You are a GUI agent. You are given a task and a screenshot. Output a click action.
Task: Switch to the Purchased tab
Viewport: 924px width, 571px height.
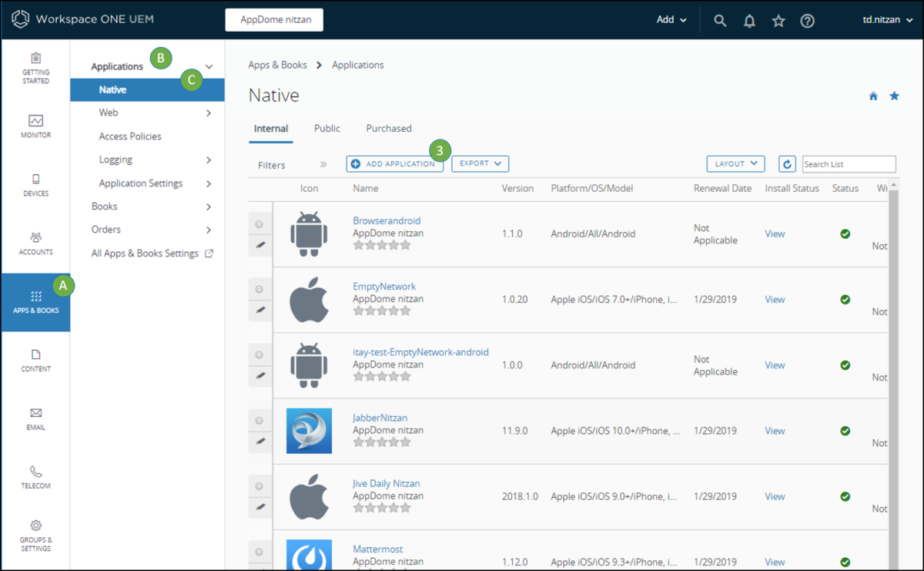389,128
